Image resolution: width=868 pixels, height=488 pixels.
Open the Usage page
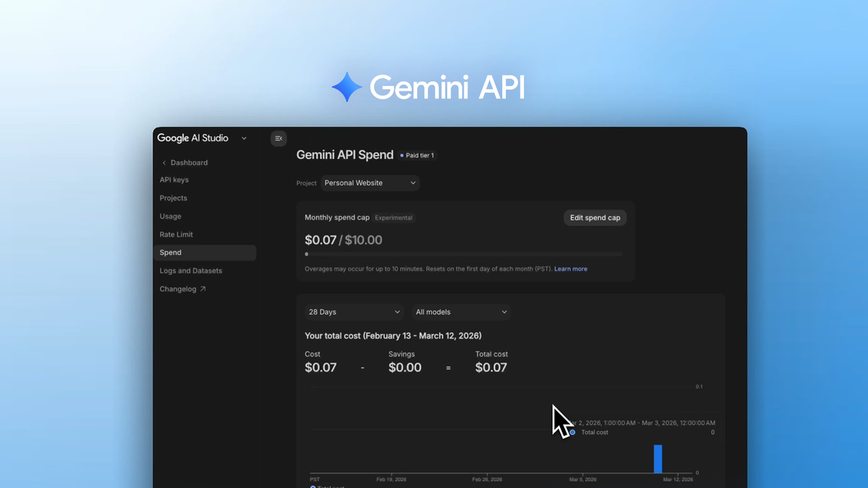tap(170, 216)
